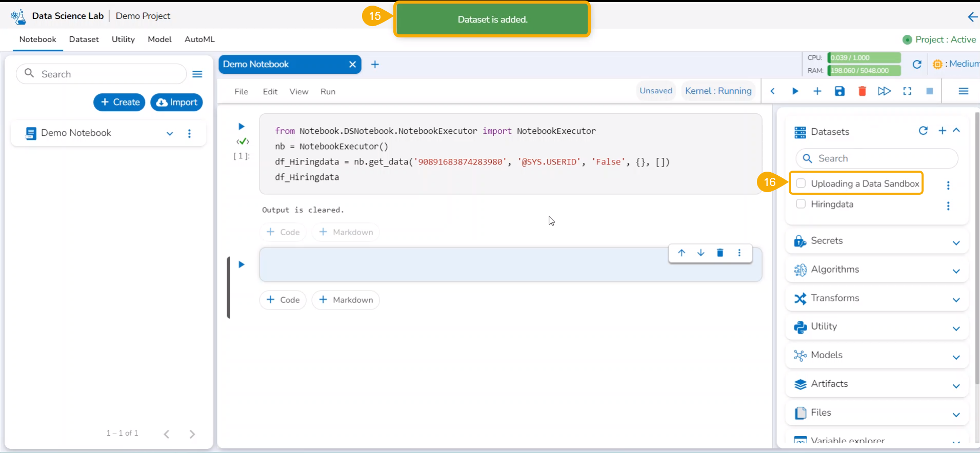
Task: Open options menu for Hiringdata dataset
Action: pyautogui.click(x=948, y=205)
